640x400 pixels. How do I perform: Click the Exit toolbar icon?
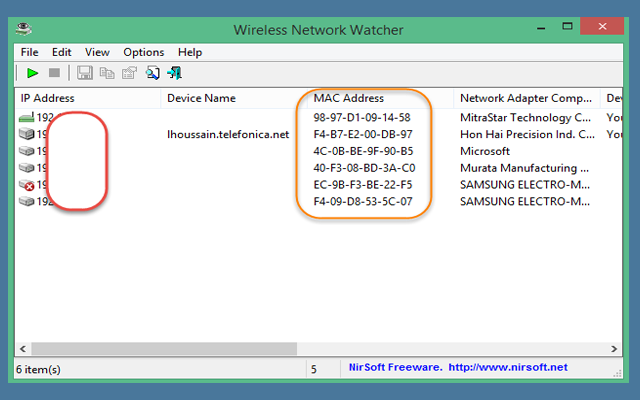click(x=175, y=73)
